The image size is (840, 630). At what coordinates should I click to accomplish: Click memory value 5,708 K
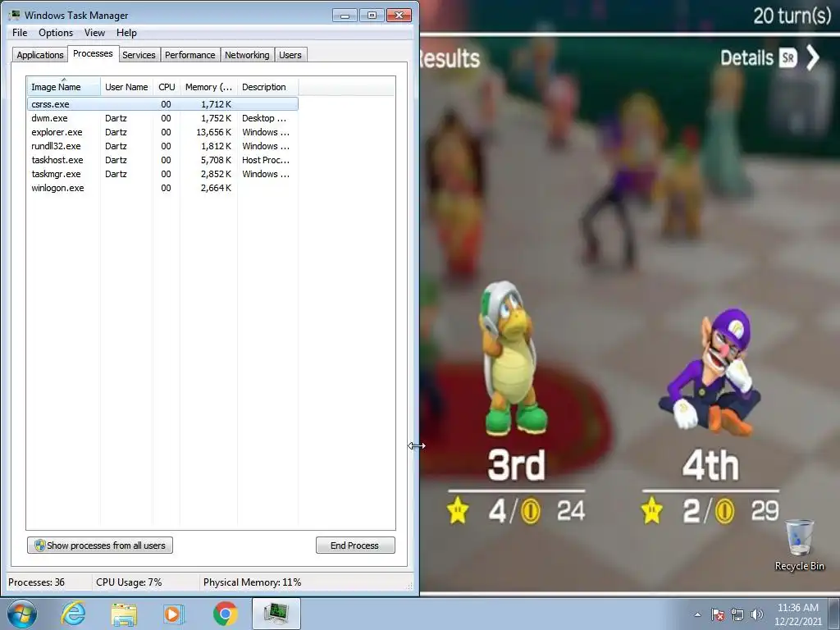pos(217,160)
